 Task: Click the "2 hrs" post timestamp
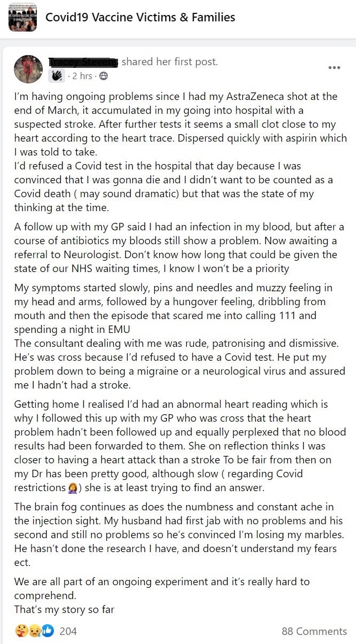[82, 76]
